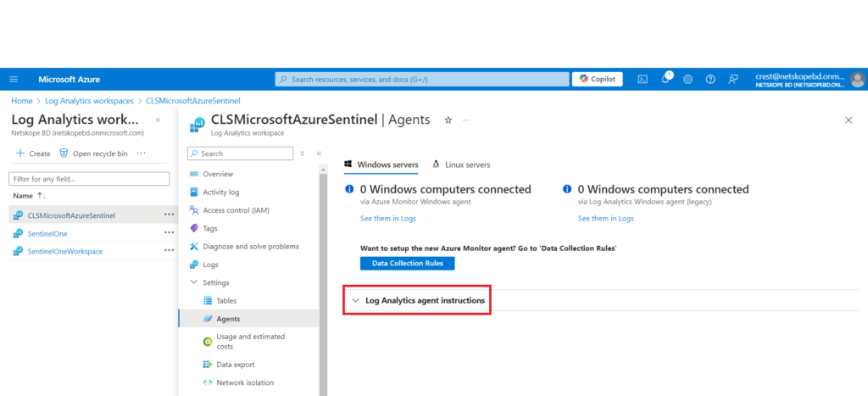Open the notifications bell

[x=666, y=79]
